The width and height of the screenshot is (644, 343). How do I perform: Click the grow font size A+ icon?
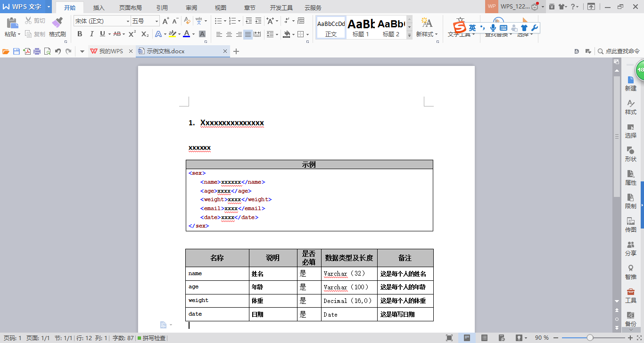click(x=165, y=21)
